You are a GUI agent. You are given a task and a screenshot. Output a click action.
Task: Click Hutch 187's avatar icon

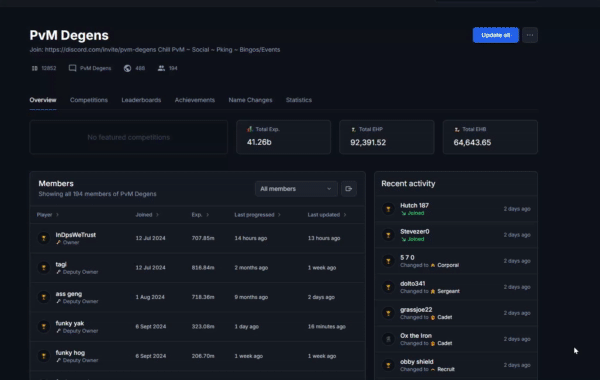[x=388, y=209]
